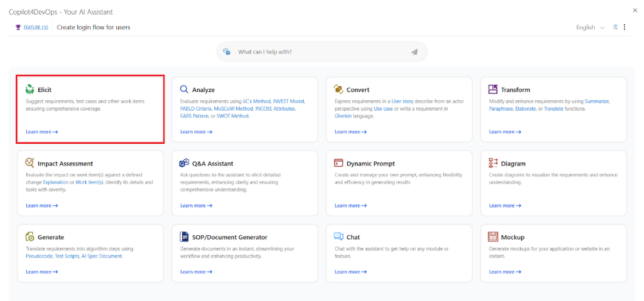
Task: Open the 6C's Method link
Action: tap(256, 101)
